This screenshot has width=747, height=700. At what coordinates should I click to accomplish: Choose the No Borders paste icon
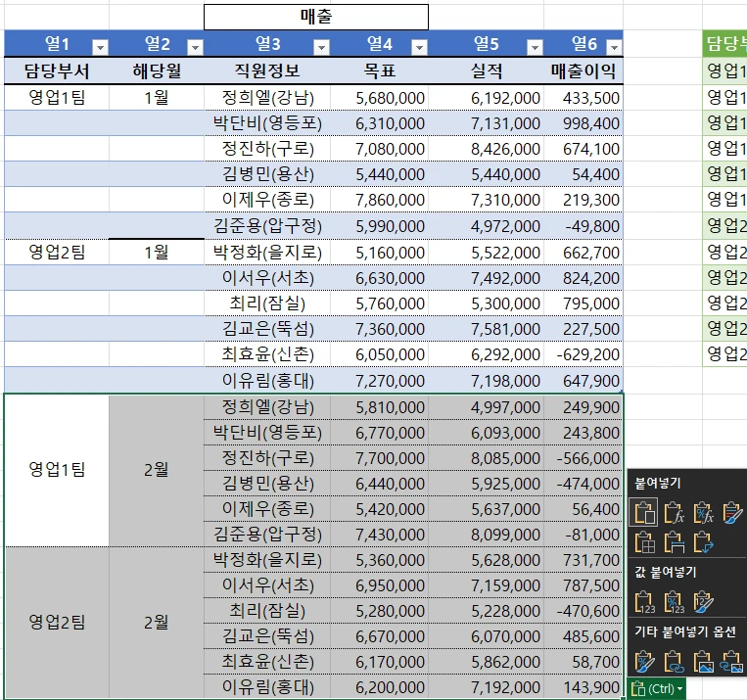(644, 541)
